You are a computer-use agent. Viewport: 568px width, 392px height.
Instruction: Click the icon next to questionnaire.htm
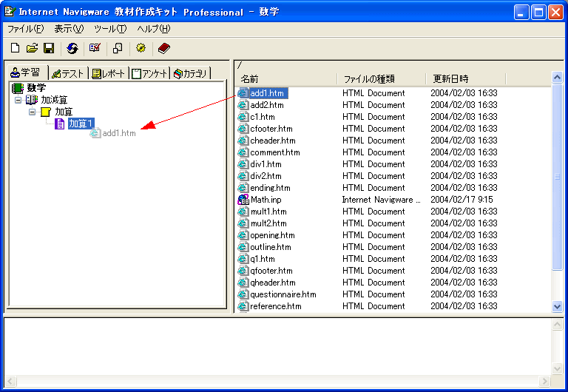click(243, 294)
